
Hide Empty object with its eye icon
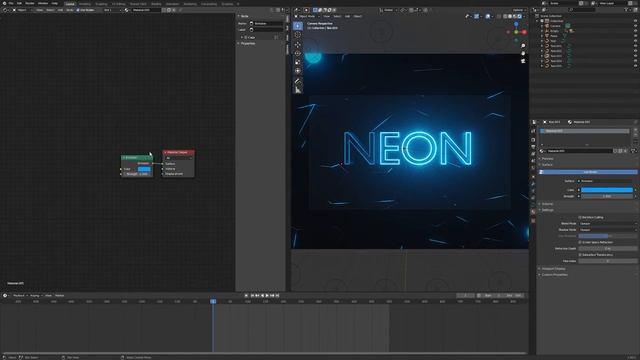tap(636, 31)
